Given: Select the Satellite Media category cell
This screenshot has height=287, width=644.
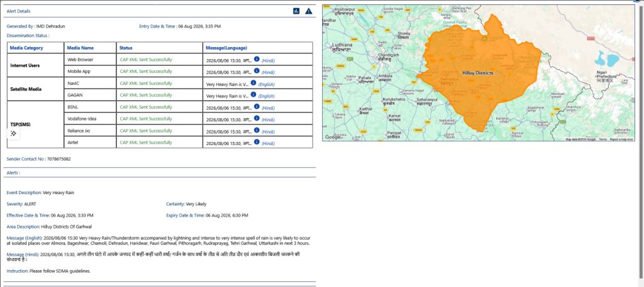Looking at the screenshot, I should click(x=35, y=89).
